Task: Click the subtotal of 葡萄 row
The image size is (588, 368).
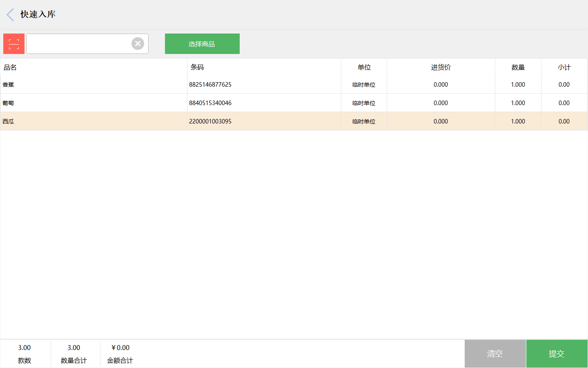Action: pyautogui.click(x=564, y=103)
